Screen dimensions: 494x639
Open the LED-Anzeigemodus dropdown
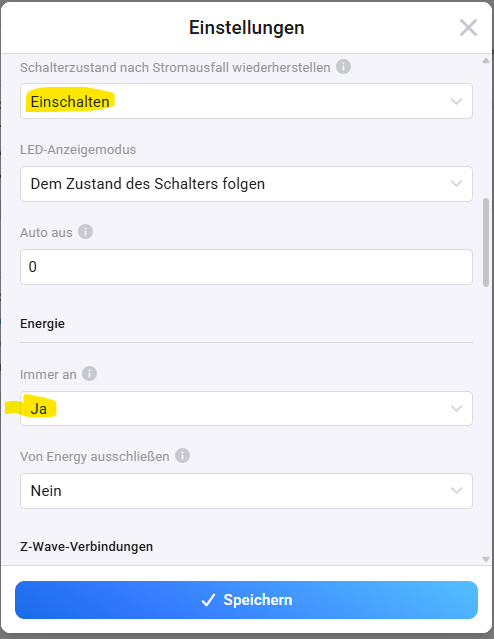coord(246,184)
